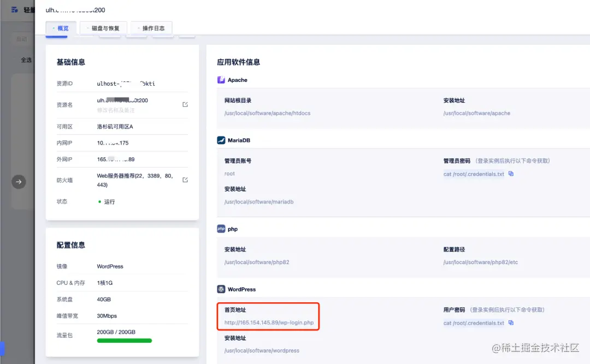Click the external IP ending .89
The width and height of the screenshot is (590, 364).
click(116, 159)
